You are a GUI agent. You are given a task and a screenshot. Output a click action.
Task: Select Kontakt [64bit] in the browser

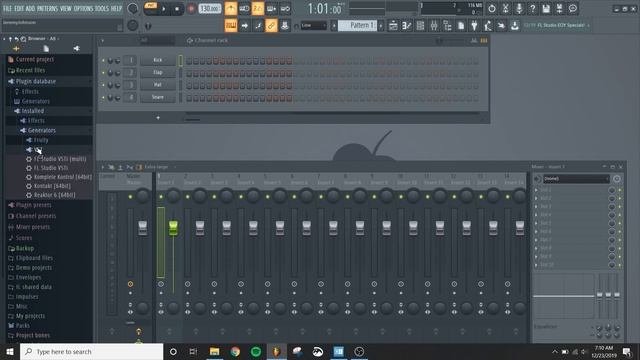52,186
